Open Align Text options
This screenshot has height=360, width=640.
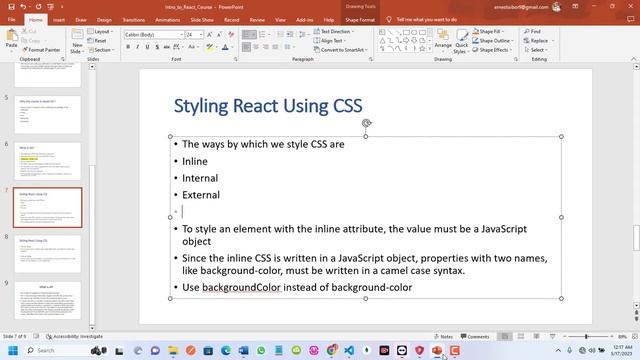coord(329,41)
